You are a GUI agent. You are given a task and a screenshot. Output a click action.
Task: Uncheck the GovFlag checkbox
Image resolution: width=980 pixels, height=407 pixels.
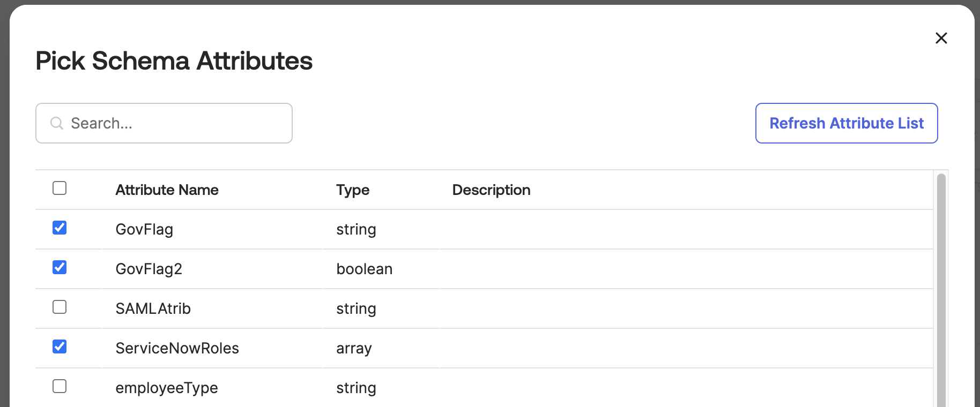pos(59,229)
